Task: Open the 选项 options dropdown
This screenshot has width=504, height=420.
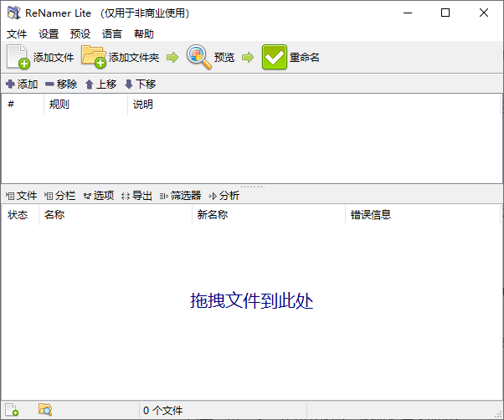Action: pos(99,196)
